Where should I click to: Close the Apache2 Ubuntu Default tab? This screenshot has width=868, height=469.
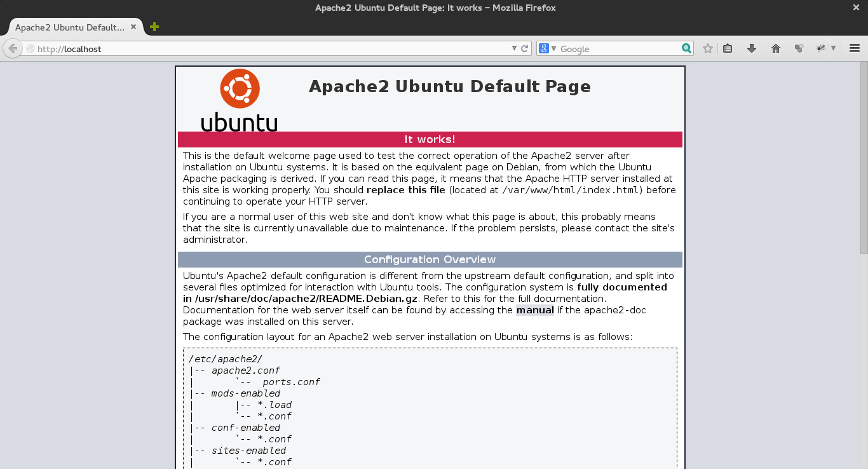point(133,27)
